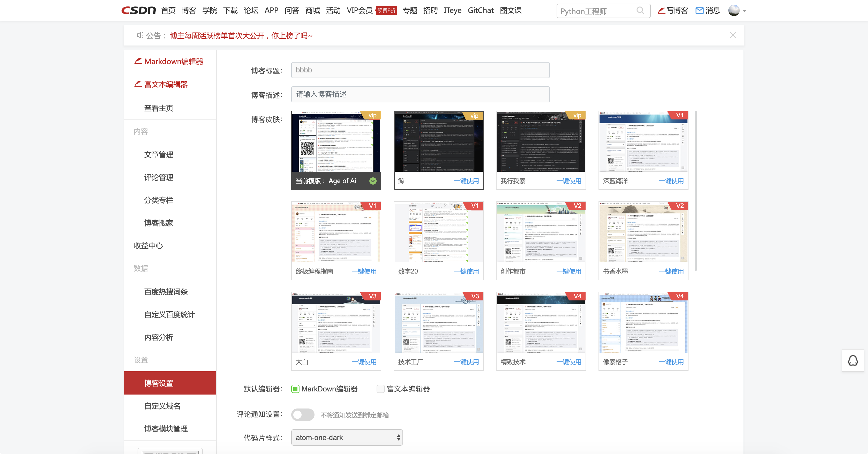This screenshot has width=868, height=454.
Task: Select 富文本编辑器 as default editor
Action: click(x=380, y=389)
